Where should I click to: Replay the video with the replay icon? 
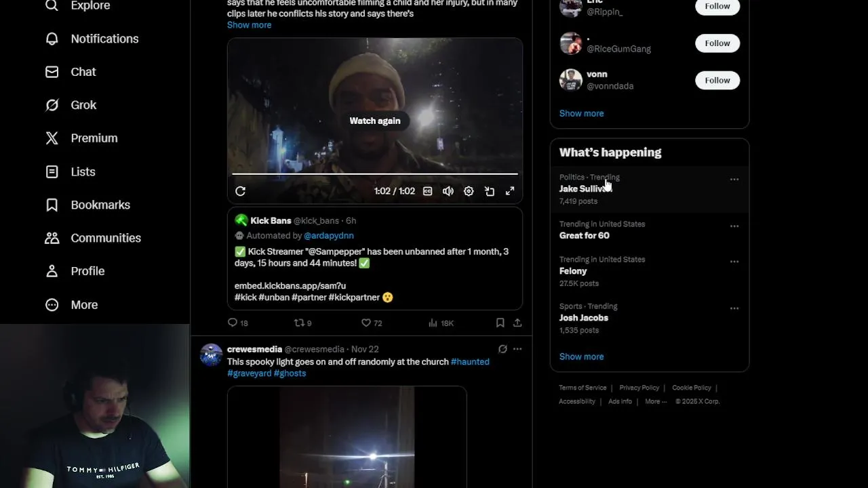pos(240,191)
